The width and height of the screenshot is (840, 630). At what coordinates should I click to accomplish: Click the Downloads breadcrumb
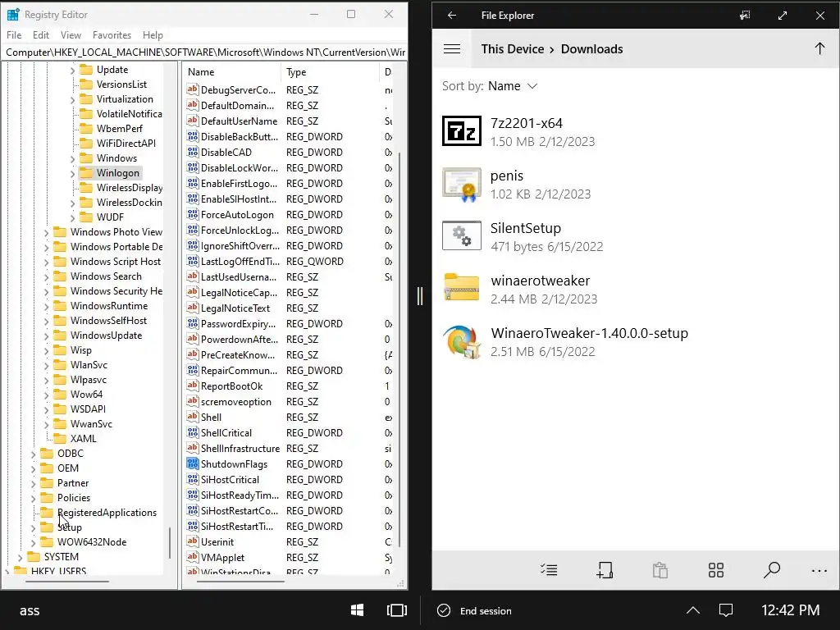point(591,48)
